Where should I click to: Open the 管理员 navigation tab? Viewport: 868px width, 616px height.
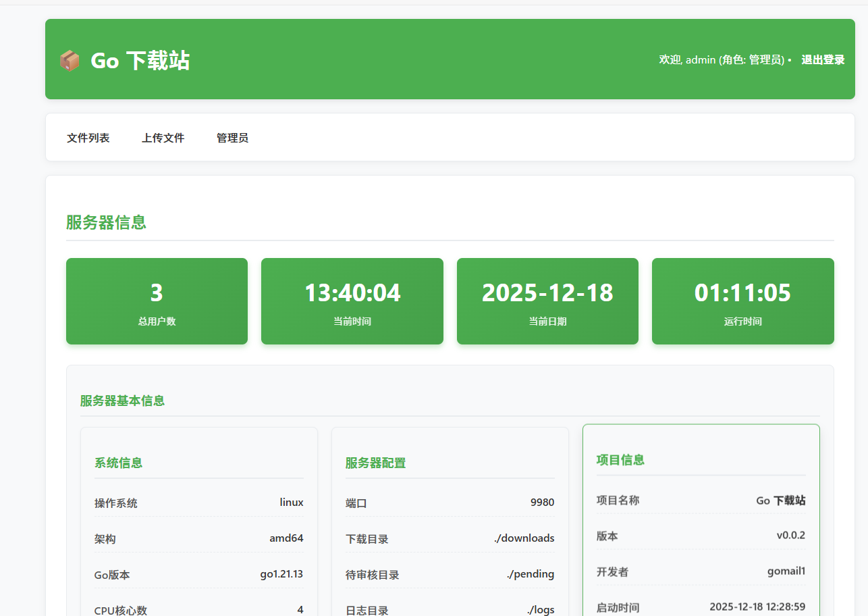pyautogui.click(x=232, y=138)
